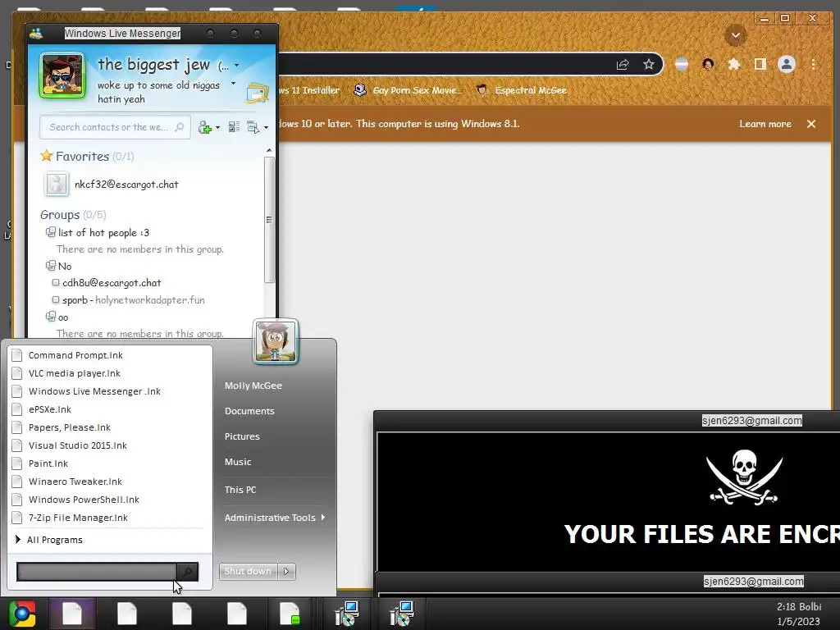Screen dimensions: 840x630
Task: Click the Messenger contact list scrollbar
Action: 269,220
